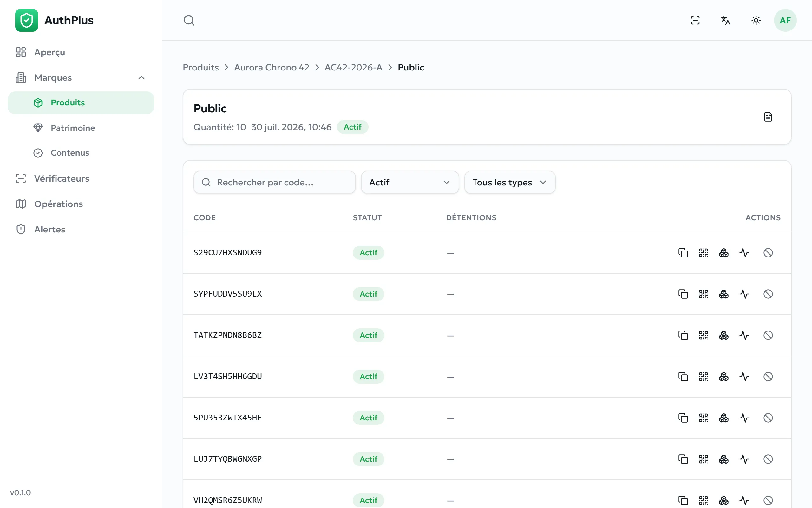
Task: Click the Quantité: 10 text
Action: click(x=220, y=127)
